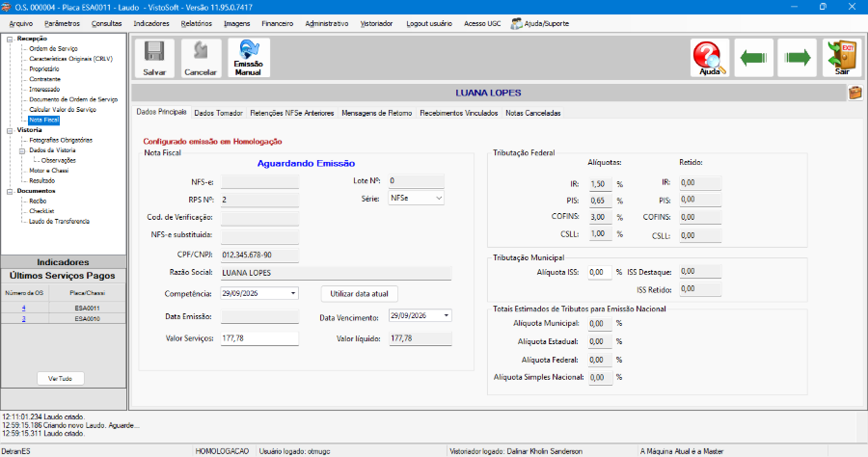Image resolution: width=868 pixels, height=457 pixels.
Task: Open the Ajuda help icon
Action: [710, 58]
